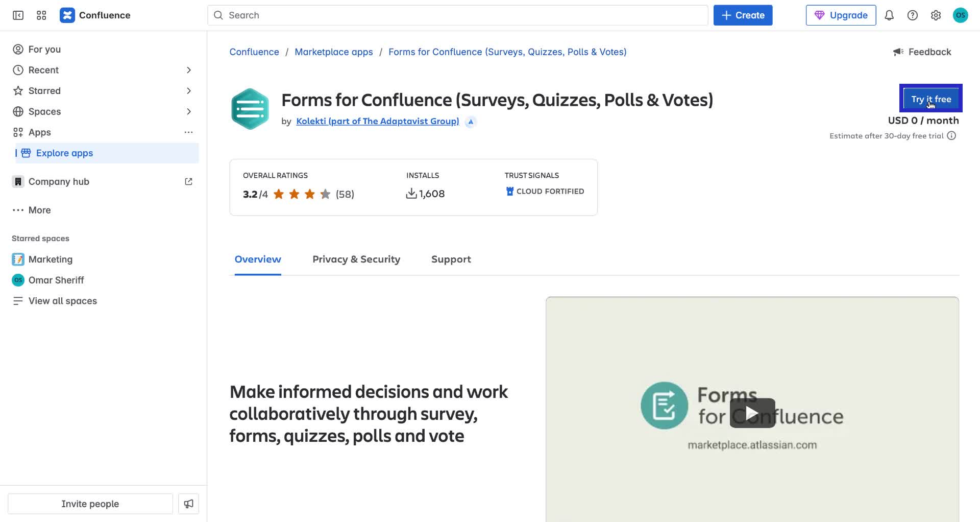Click the Cloud Fortified trust badge
This screenshot has height=522, width=980.
point(544,191)
